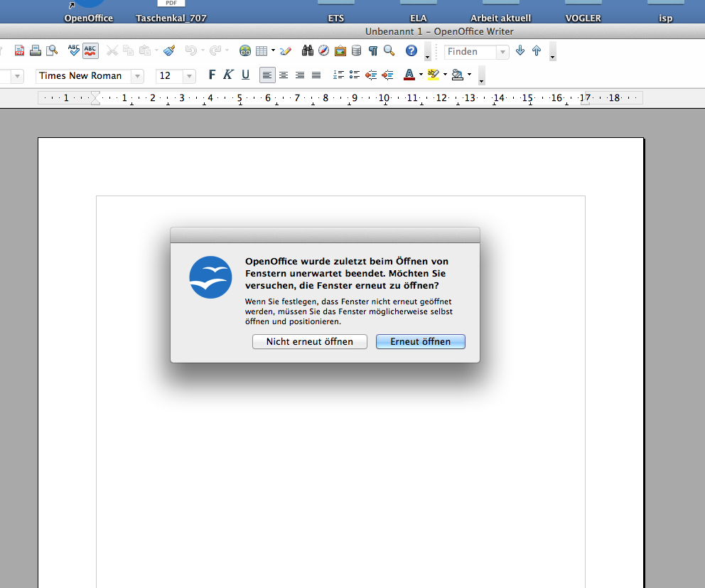This screenshot has width=705, height=588.
Task: Toggle AutoSpellcheck ABC button
Action: click(x=90, y=50)
